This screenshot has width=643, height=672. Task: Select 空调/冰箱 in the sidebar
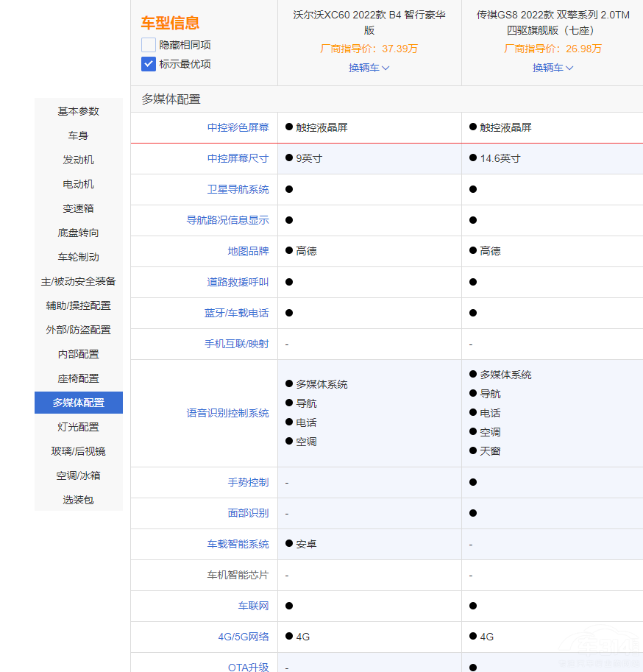(x=78, y=475)
